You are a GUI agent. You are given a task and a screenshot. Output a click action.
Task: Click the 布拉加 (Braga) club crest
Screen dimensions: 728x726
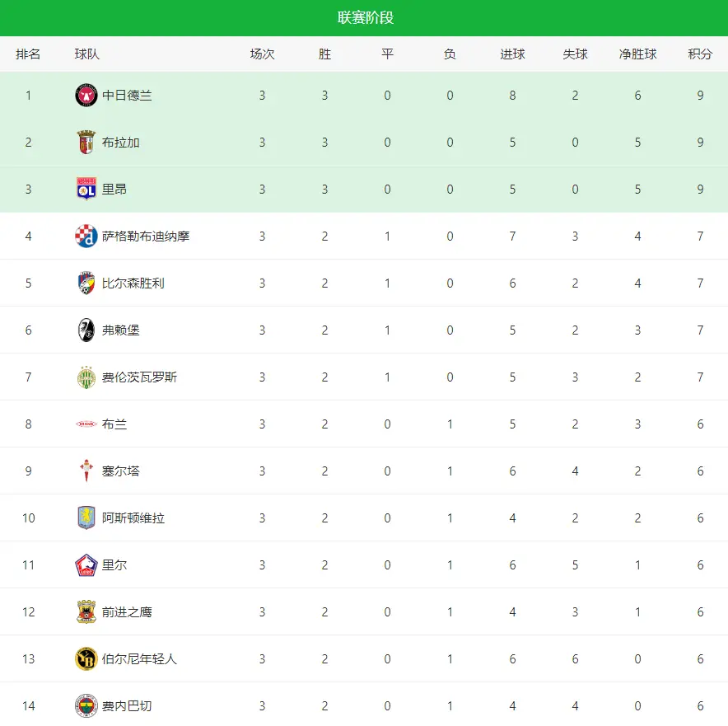pyautogui.click(x=86, y=143)
